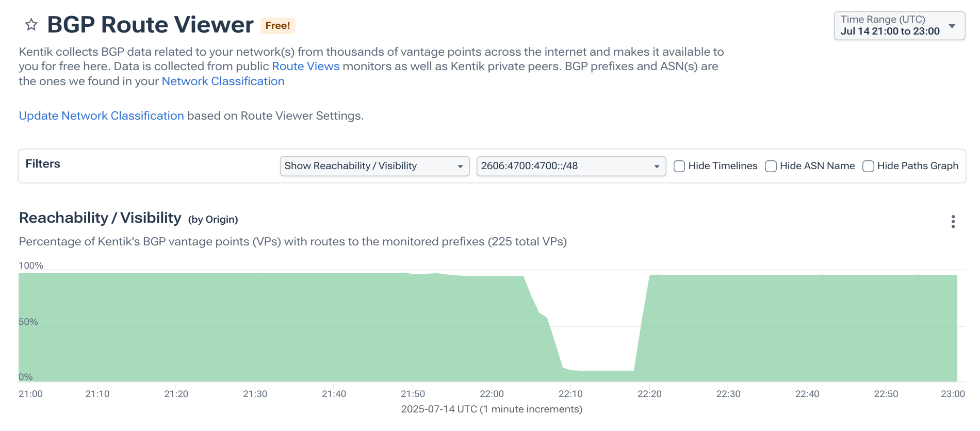The width and height of the screenshot is (980, 431).
Task: Click the 22:10 time axis label
Action: (x=570, y=394)
